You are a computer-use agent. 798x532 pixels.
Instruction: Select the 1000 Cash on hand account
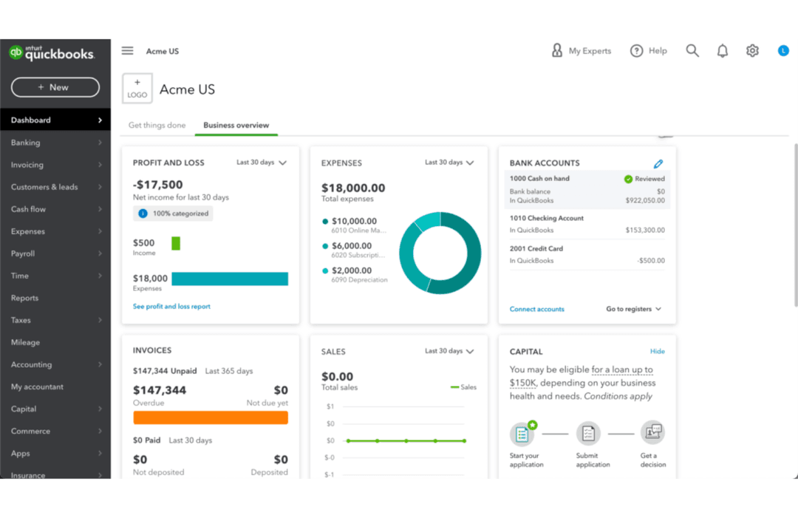pyautogui.click(x=587, y=189)
